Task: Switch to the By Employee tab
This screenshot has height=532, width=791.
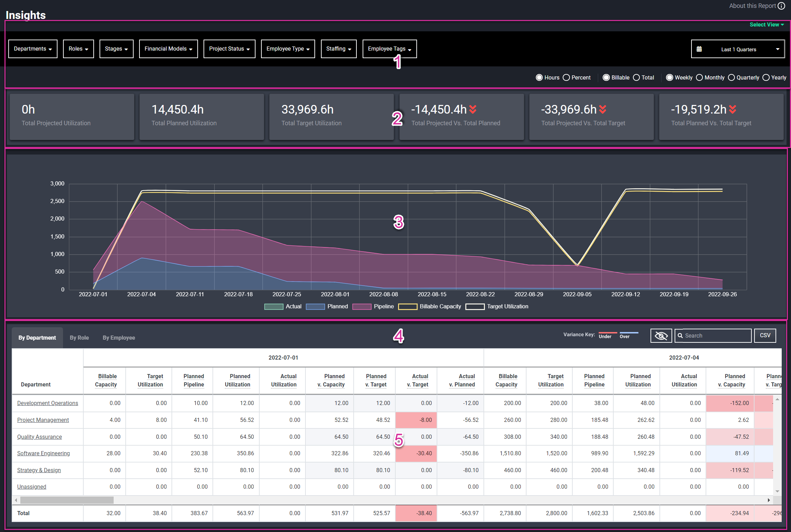Action: coord(118,338)
